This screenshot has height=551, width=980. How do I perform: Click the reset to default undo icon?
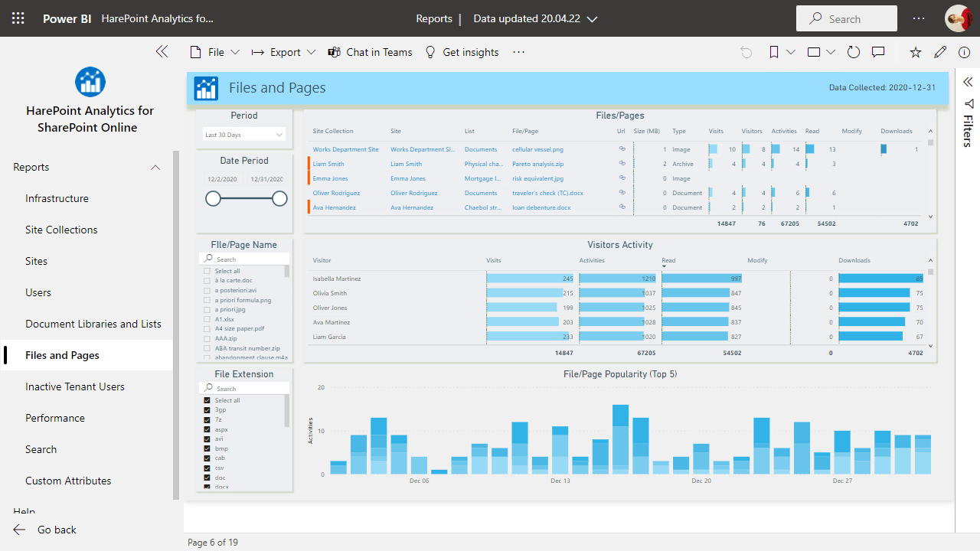pos(746,52)
